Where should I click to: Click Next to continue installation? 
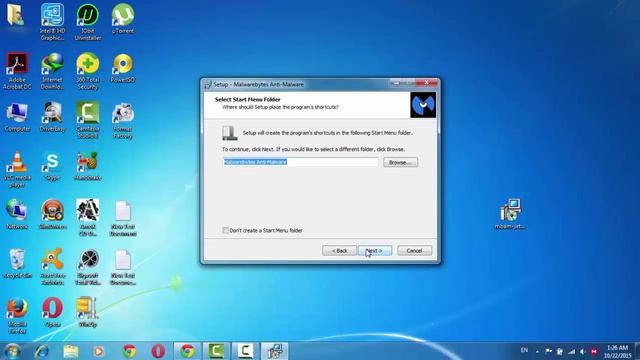pos(375,251)
